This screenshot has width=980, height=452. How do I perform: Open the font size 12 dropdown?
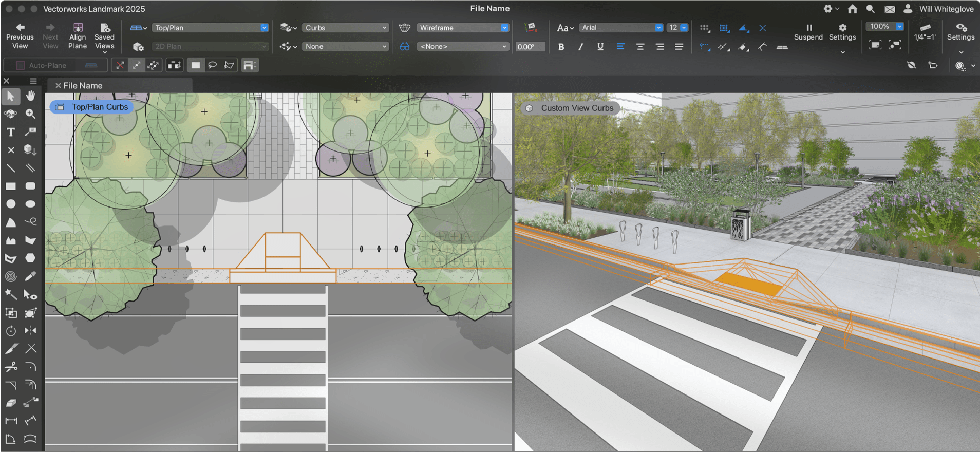click(677, 28)
